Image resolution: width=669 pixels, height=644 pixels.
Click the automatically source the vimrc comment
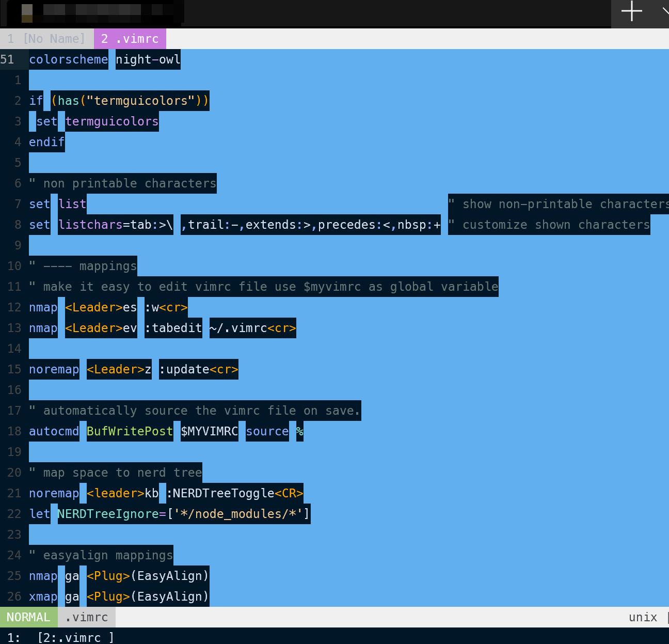(x=195, y=411)
